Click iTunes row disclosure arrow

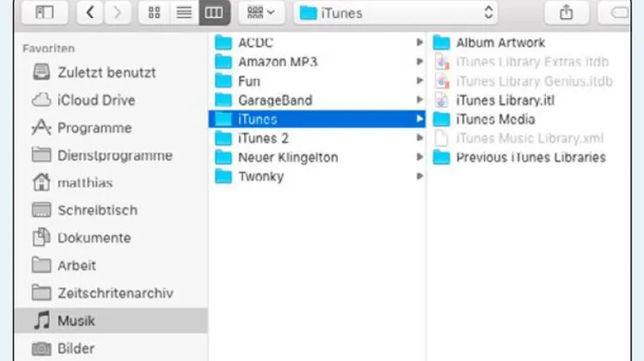pyautogui.click(x=419, y=119)
